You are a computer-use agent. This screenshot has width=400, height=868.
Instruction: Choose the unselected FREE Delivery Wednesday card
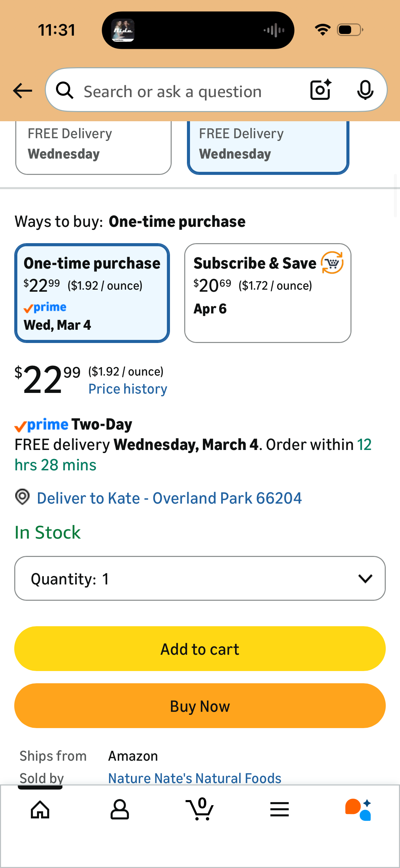(93, 147)
